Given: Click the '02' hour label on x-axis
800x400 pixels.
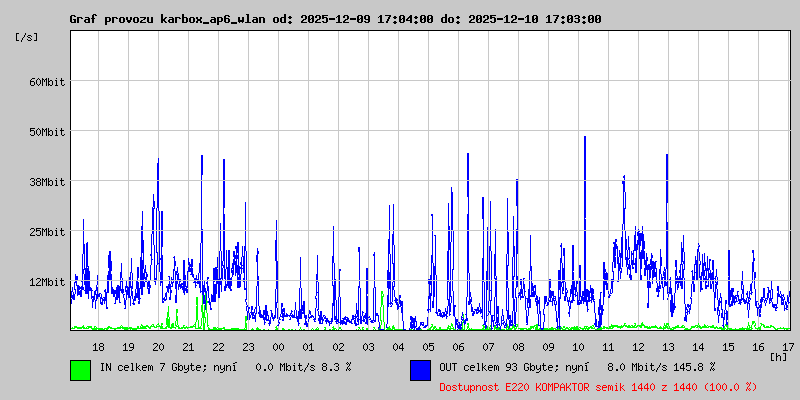Looking at the screenshot, I should coord(338,347).
